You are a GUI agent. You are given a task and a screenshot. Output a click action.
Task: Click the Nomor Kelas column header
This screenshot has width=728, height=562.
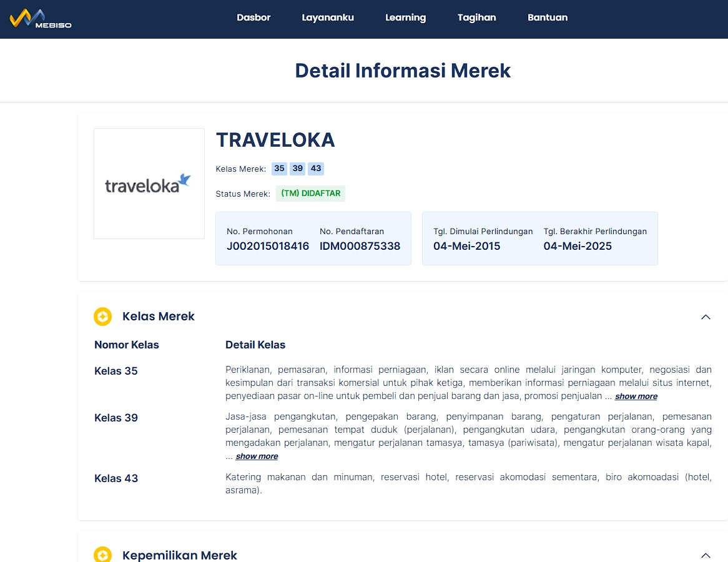pyautogui.click(x=126, y=345)
